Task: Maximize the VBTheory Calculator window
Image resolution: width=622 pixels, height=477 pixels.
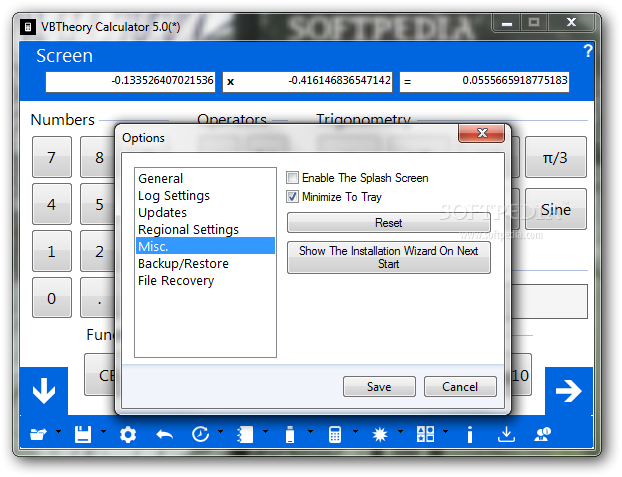Action: [534, 23]
